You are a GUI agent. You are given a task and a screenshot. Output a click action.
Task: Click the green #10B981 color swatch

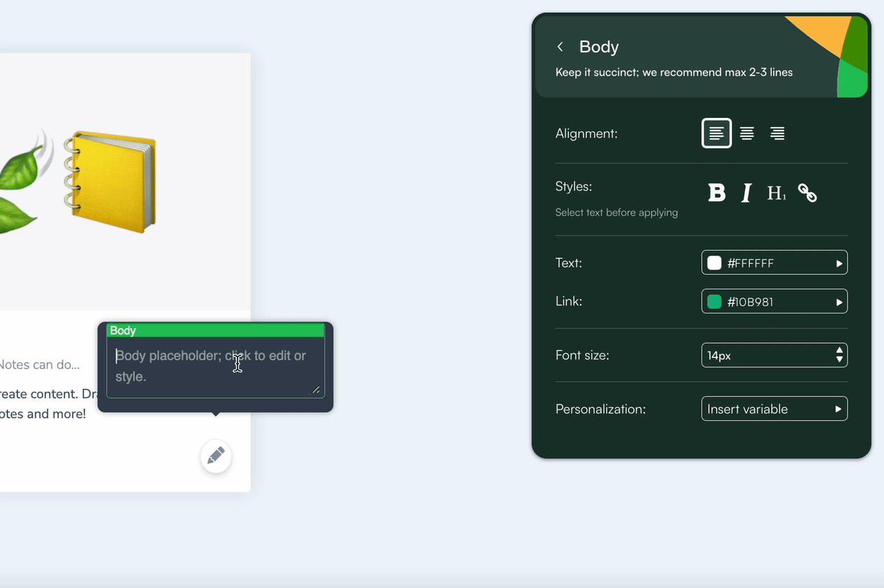coord(714,301)
